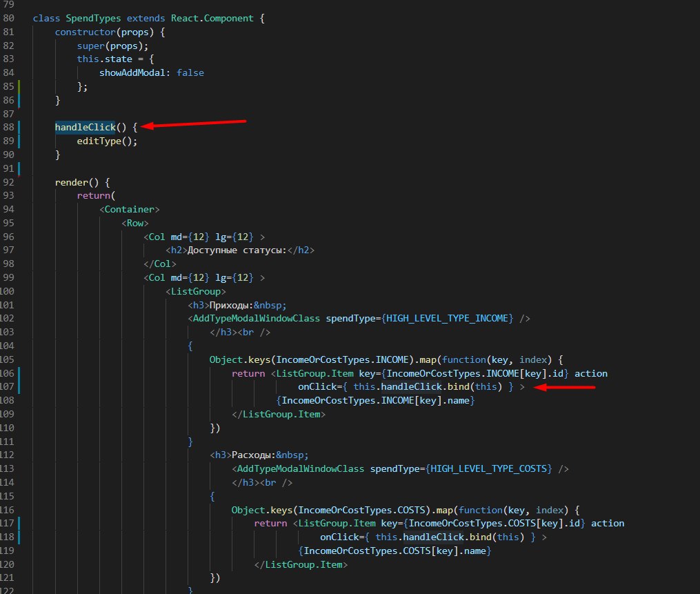Click 'AddTypeModalWindowClass' on line 102
The image size is (700, 594).
pos(257,319)
